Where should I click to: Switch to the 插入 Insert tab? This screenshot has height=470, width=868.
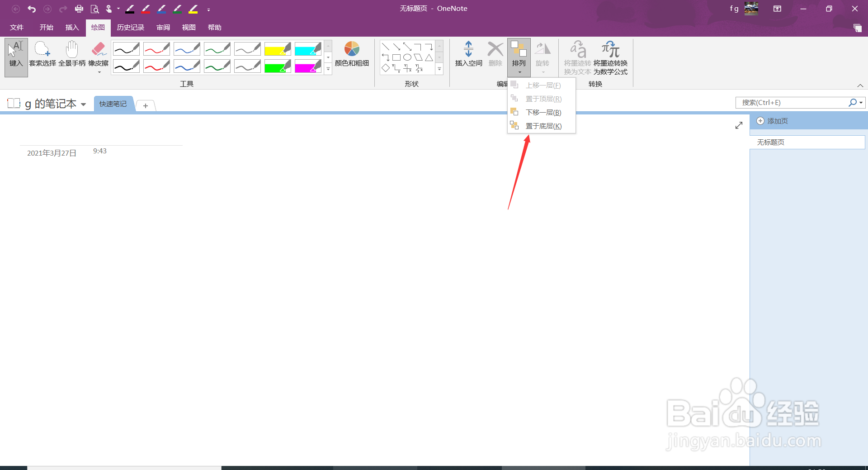click(72, 28)
